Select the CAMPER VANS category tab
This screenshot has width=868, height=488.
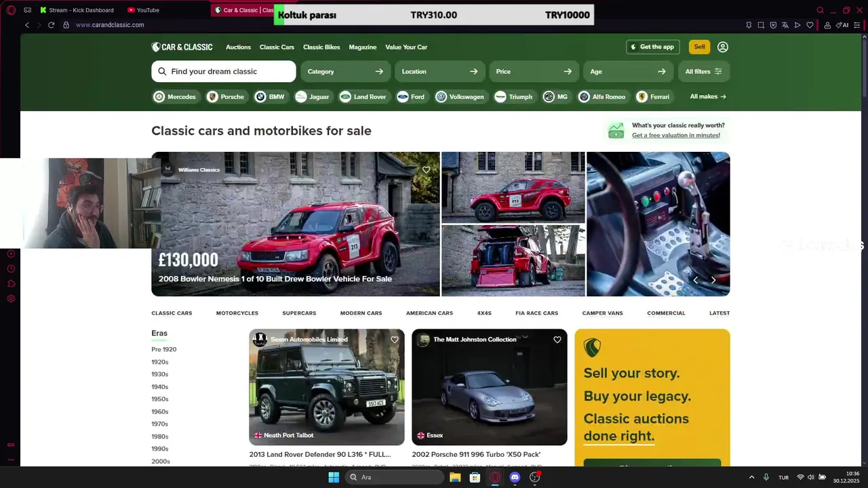tap(602, 313)
